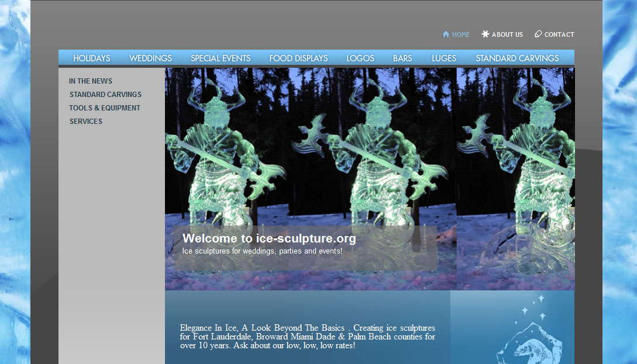
Task: Navigate to the LOGOS page
Action: [x=360, y=58]
